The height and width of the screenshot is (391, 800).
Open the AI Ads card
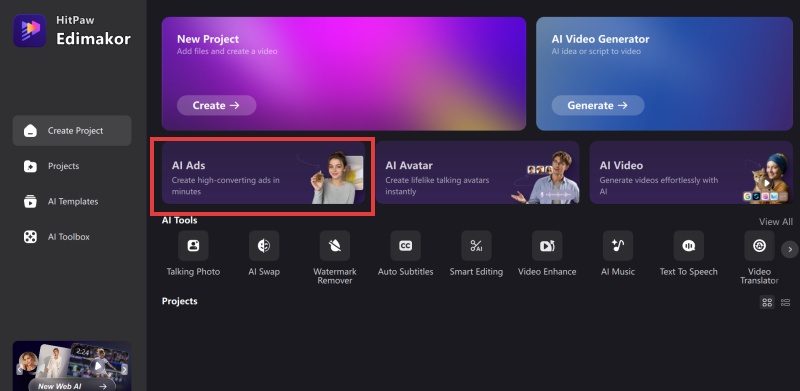[x=263, y=173]
